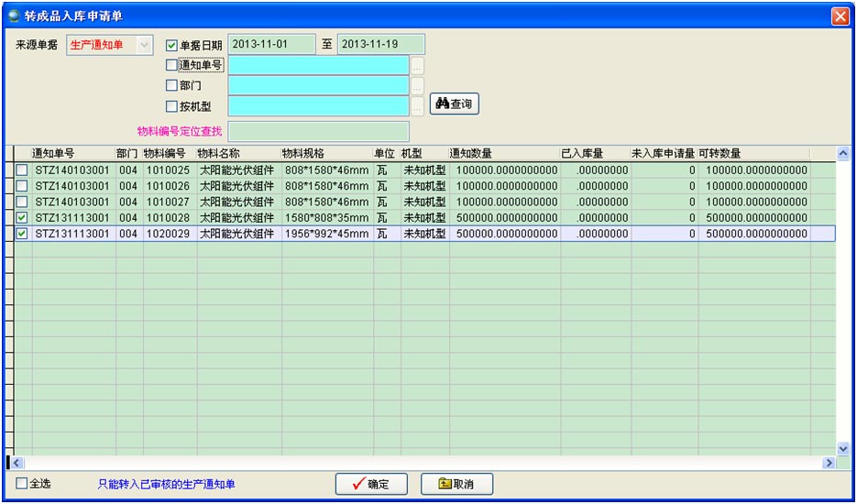Click the binoculars 查询 search button
The image size is (857, 504).
(454, 104)
